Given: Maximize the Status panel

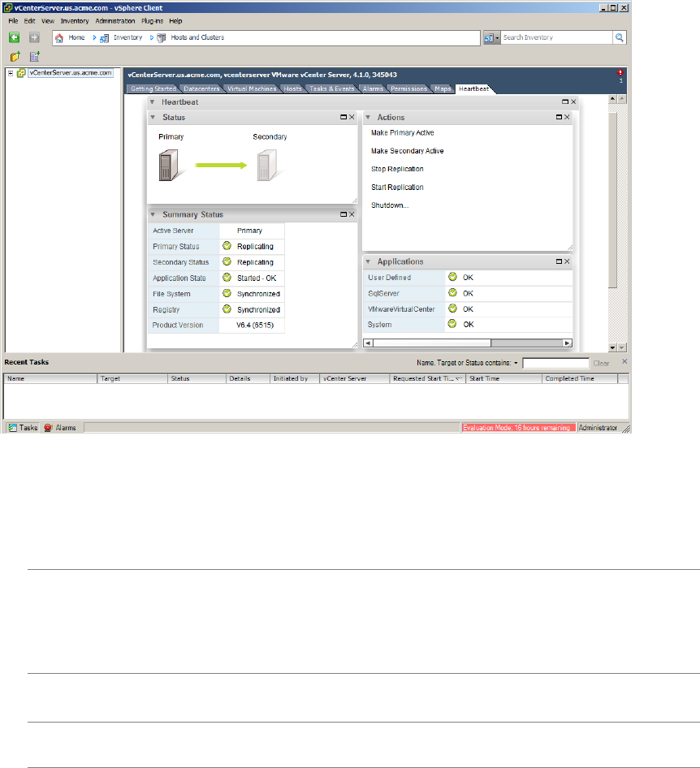Looking at the screenshot, I should click(344, 117).
